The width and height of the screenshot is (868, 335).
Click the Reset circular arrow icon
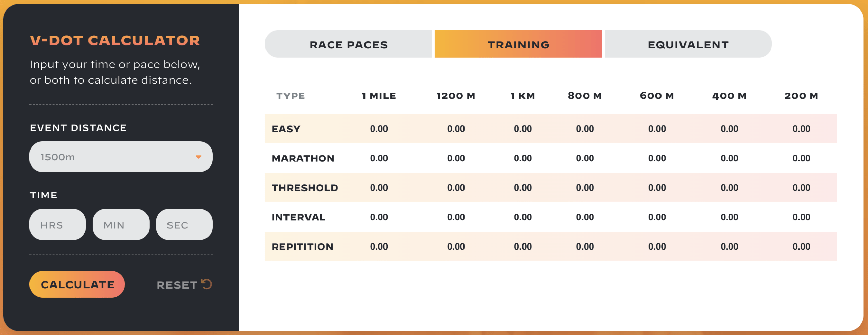[206, 284]
